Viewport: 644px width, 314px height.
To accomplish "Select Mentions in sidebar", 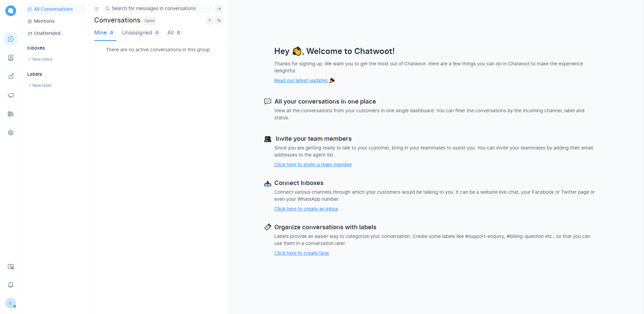I will point(55,21).
